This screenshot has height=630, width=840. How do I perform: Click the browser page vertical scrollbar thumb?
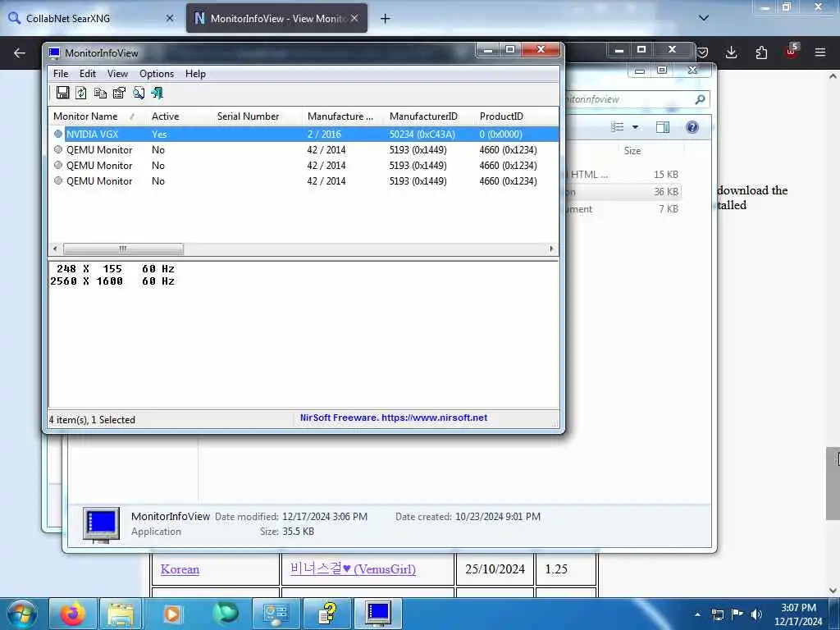tap(833, 483)
